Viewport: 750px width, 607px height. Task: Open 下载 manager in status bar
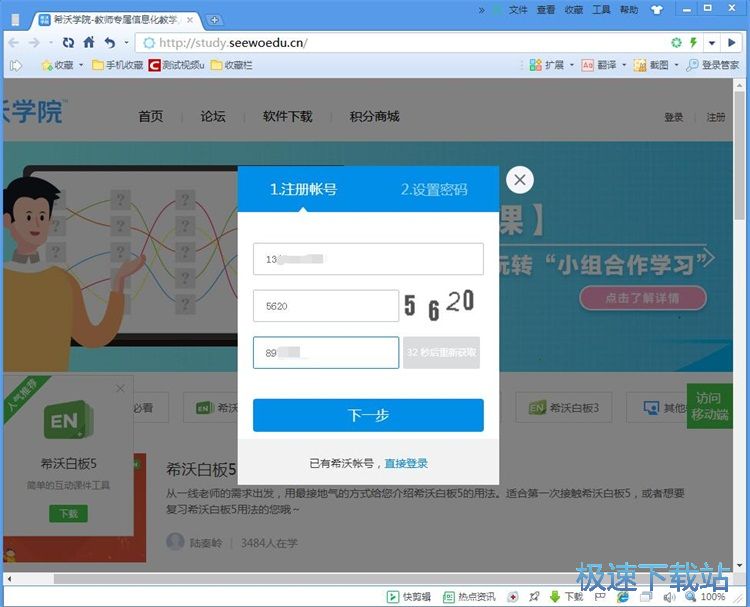coord(566,596)
